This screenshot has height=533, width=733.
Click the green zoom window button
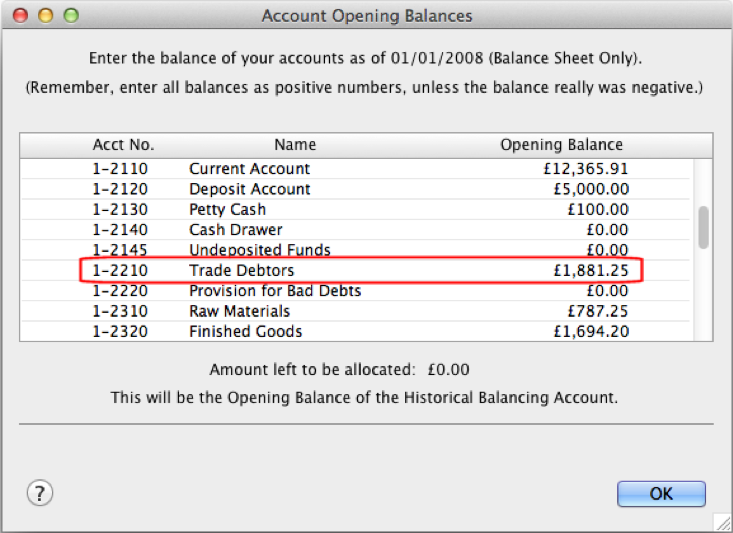[71, 15]
